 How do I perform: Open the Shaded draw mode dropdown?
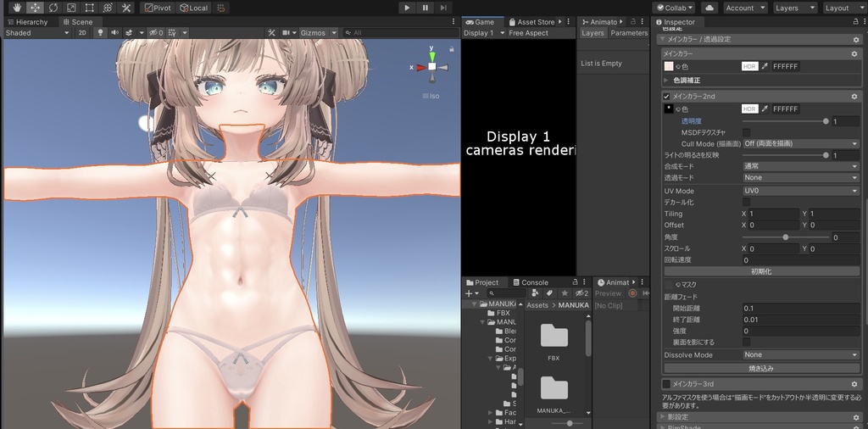pyautogui.click(x=36, y=33)
